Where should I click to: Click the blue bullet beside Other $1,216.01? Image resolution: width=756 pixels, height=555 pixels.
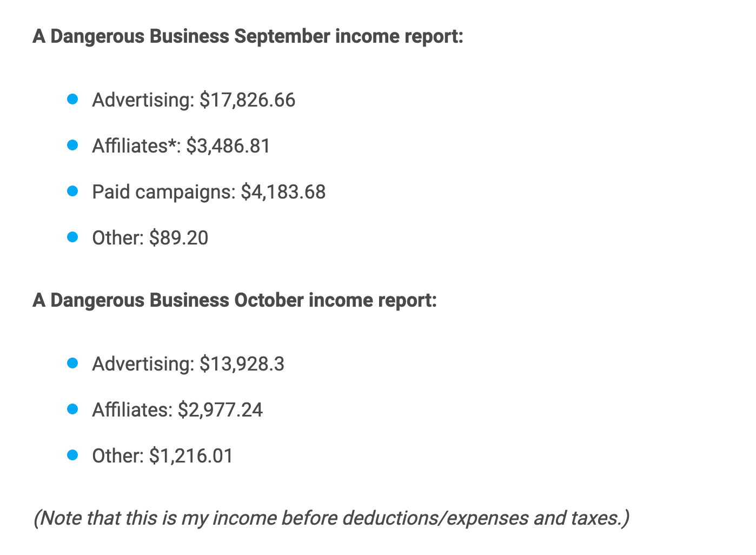point(72,455)
